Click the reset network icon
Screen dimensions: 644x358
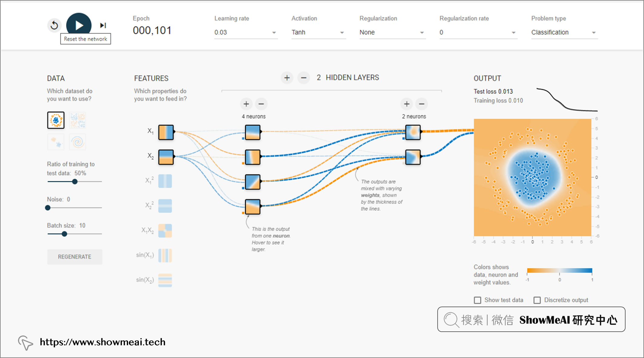(x=54, y=25)
